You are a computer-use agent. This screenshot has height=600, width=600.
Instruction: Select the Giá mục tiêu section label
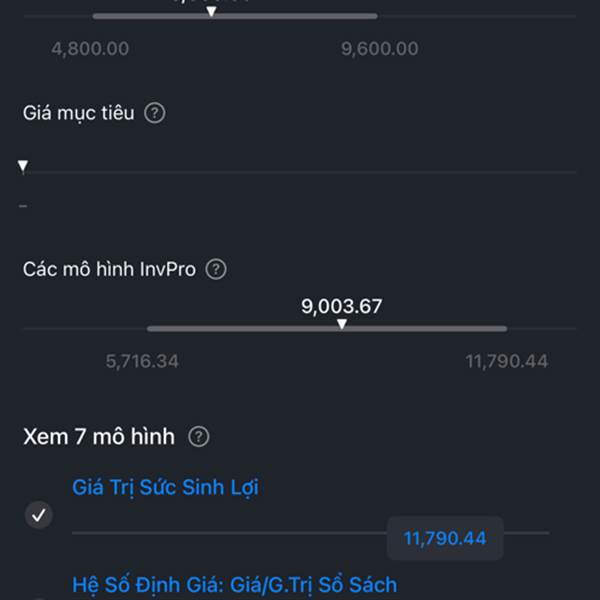tap(79, 113)
